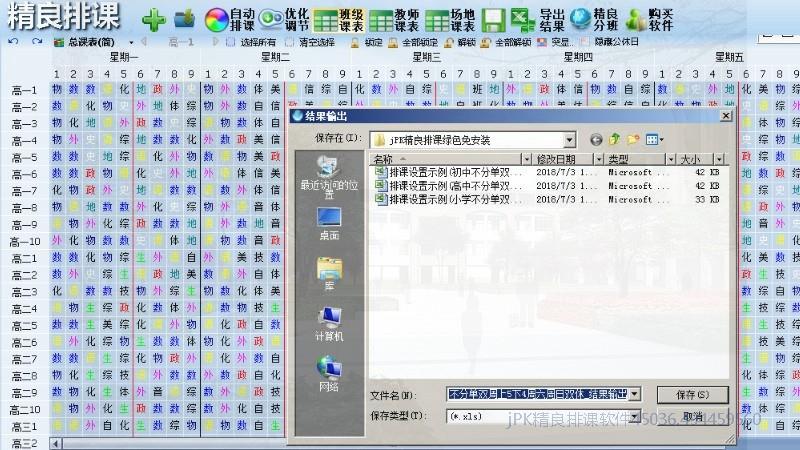Select file 排课设置示例(小学不分单双
The image size is (800, 450).
tap(448, 199)
